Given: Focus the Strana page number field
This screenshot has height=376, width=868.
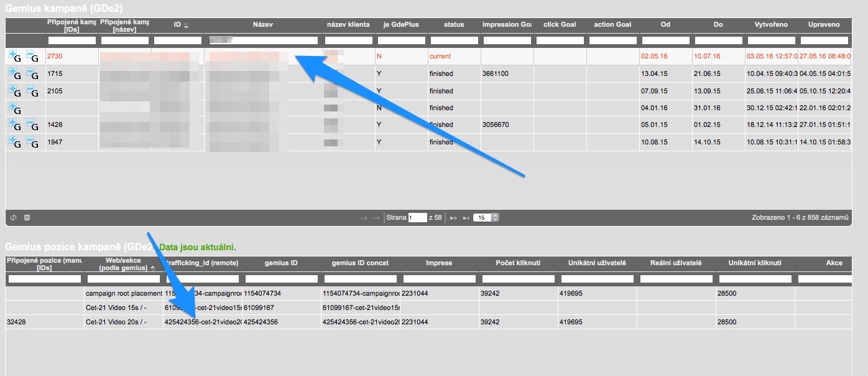Looking at the screenshot, I should click(417, 218).
